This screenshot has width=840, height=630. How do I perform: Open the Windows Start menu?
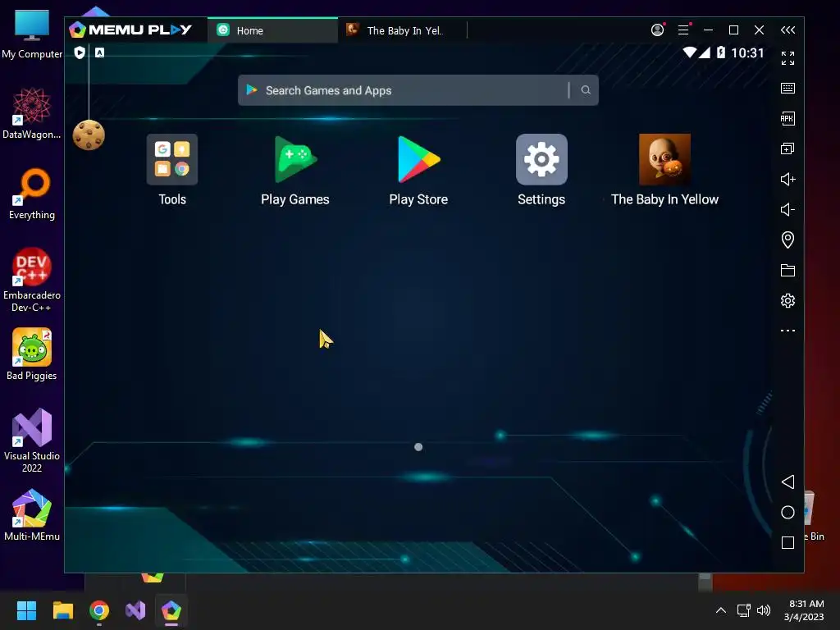tap(26, 610)
